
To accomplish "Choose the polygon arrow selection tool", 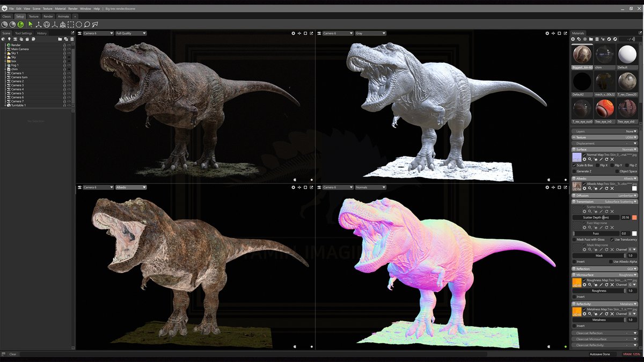I will pyautogui.click(x=95, y=25).
